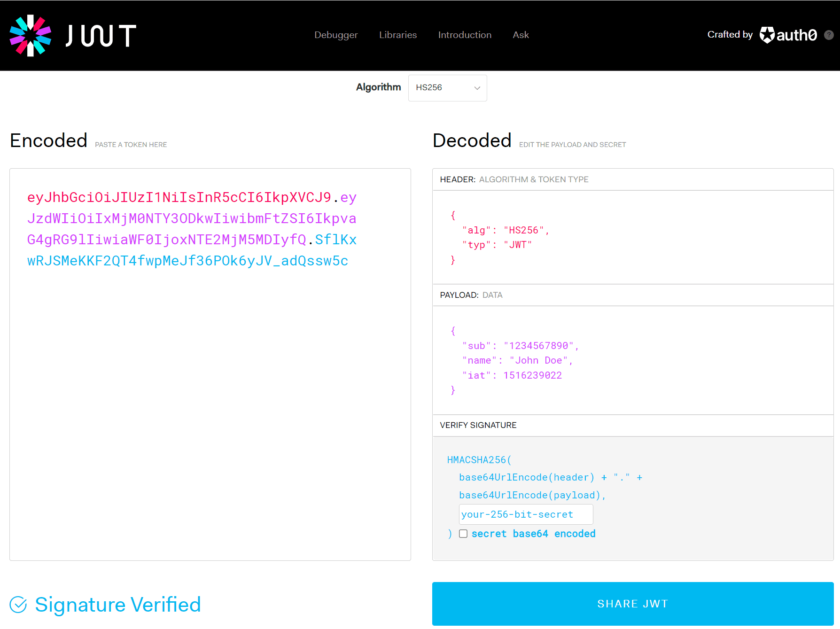Click the payload name John Doe line
This screenshot has width=840, height=629.
(517, 360)
